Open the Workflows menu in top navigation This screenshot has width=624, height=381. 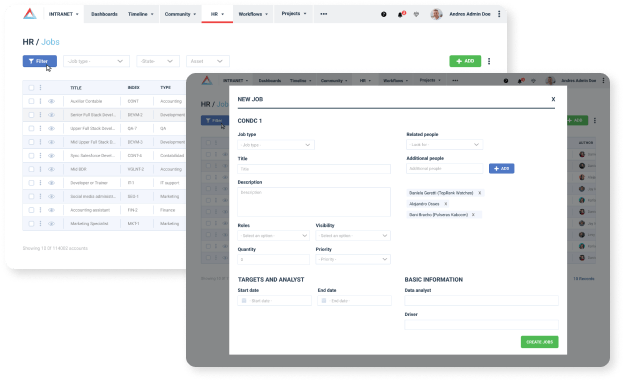pos(253,14)
